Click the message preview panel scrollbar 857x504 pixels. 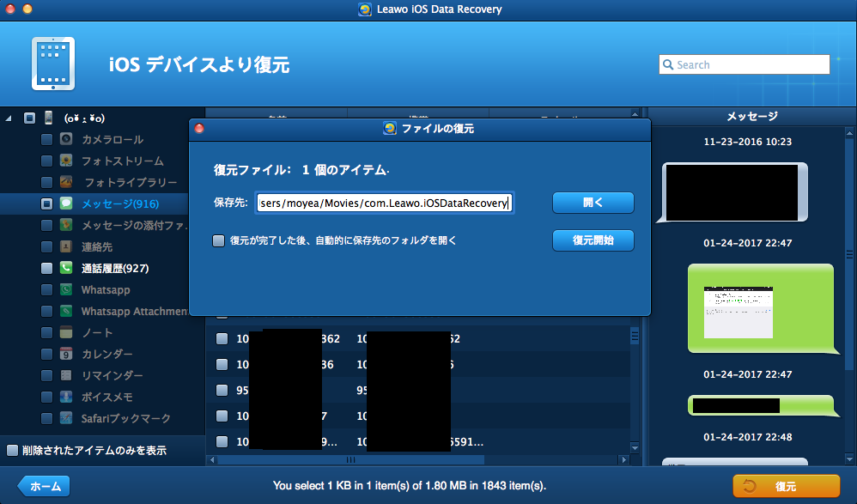[x=849, y=254]
